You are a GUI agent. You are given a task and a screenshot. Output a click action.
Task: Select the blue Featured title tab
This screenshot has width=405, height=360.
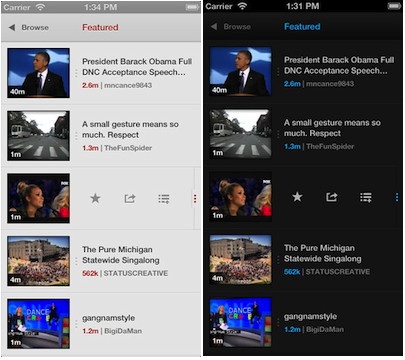pos(302,27)
